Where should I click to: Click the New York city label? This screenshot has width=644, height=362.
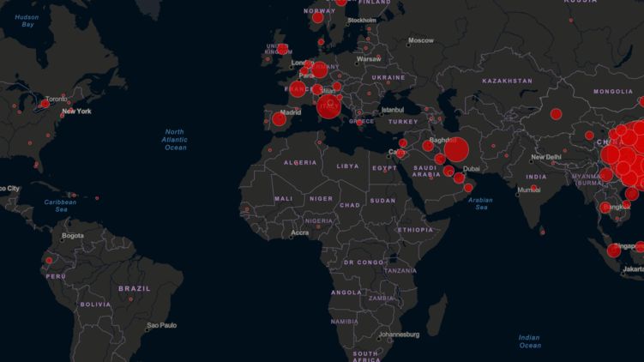tap(76, 112)
